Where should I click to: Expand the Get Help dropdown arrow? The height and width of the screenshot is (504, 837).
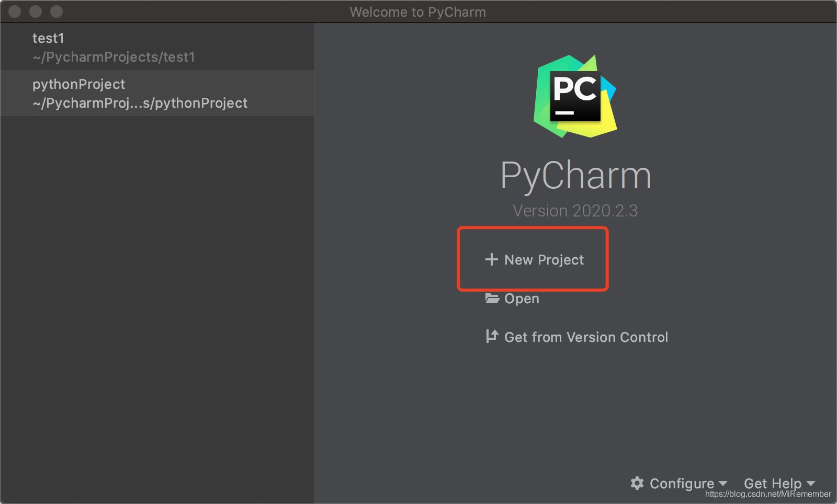pyautogui.click(x=811, y=484)
